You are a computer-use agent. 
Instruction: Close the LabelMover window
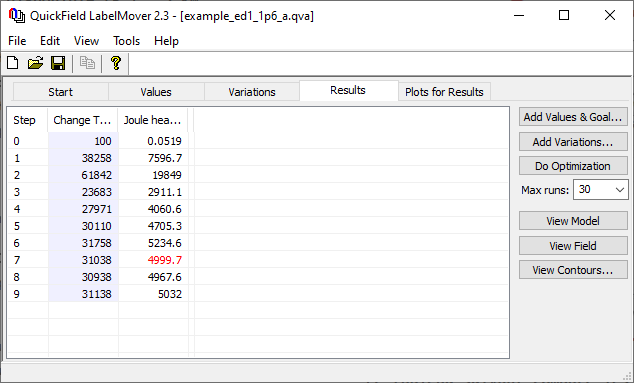[610, 15]
